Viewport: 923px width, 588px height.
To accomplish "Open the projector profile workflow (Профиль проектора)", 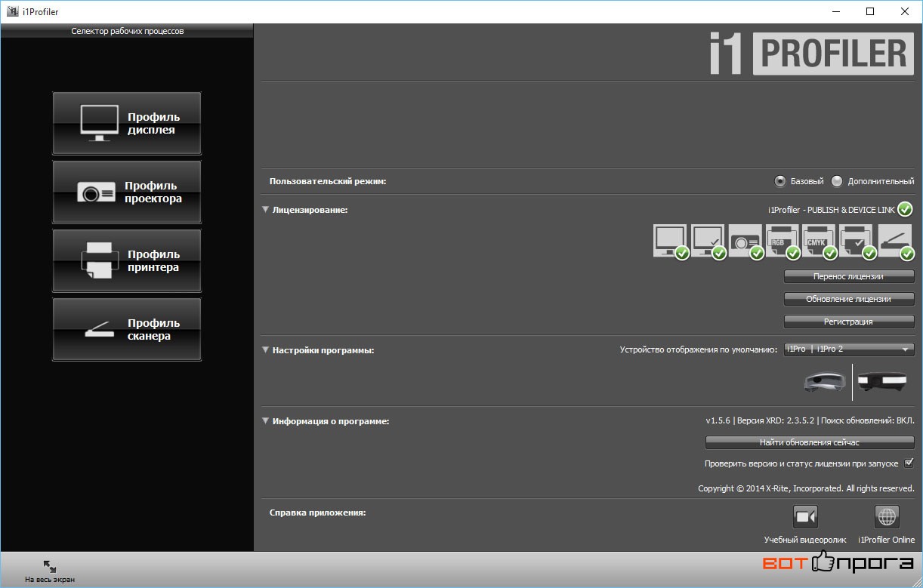I will coord(127,192).
